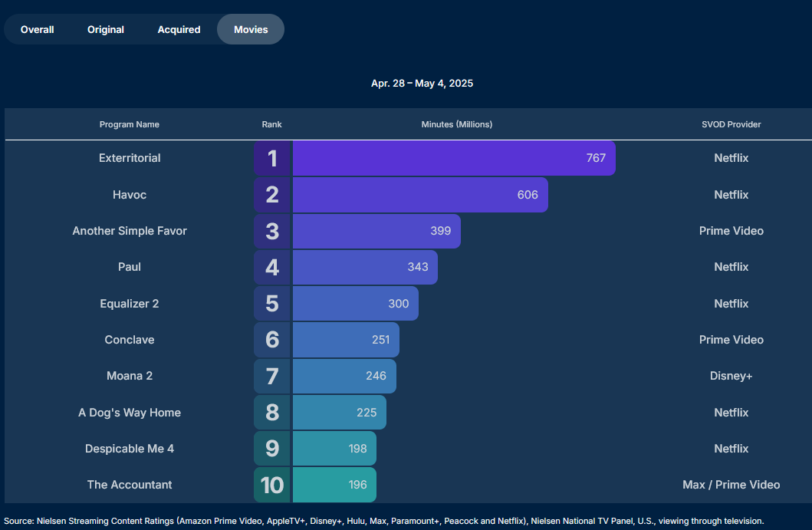The height and width of the screenshot is (530, 812).
Task: Click the rank 10 badge
Action: tap(272, 485)
